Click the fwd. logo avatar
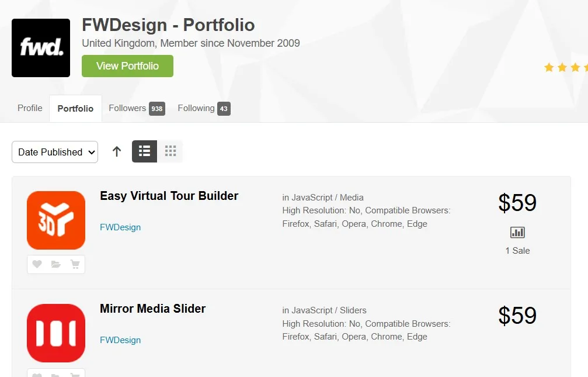Viewport: 588px width, 377px height. (41, 48)
